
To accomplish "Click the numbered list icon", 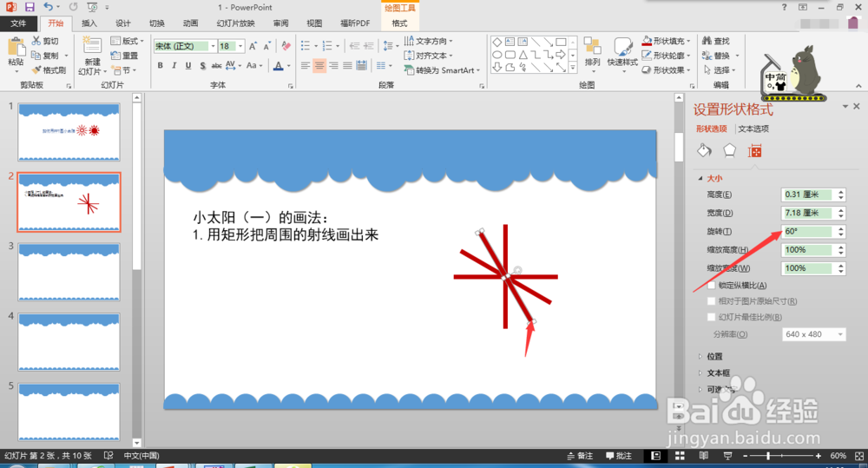I will [x=327, y=46].
